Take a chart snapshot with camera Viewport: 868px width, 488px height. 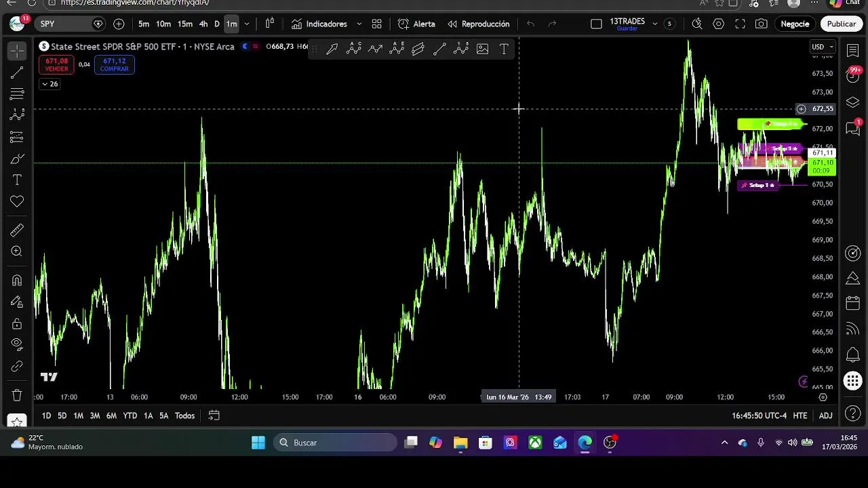point(762,24)
